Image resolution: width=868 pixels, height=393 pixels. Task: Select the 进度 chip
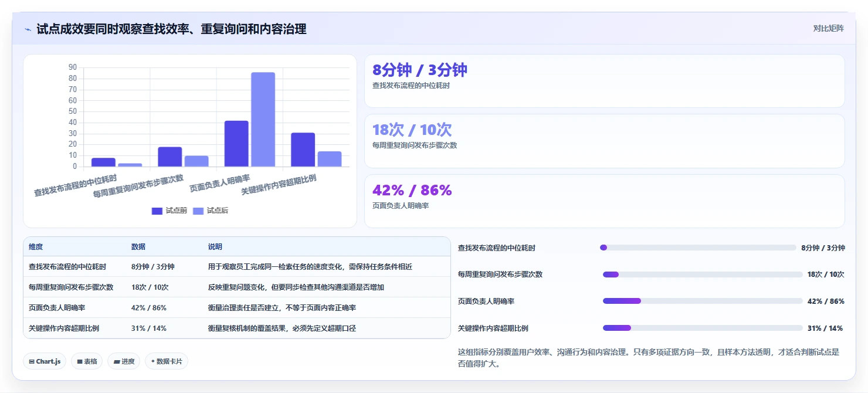point(124,361)
